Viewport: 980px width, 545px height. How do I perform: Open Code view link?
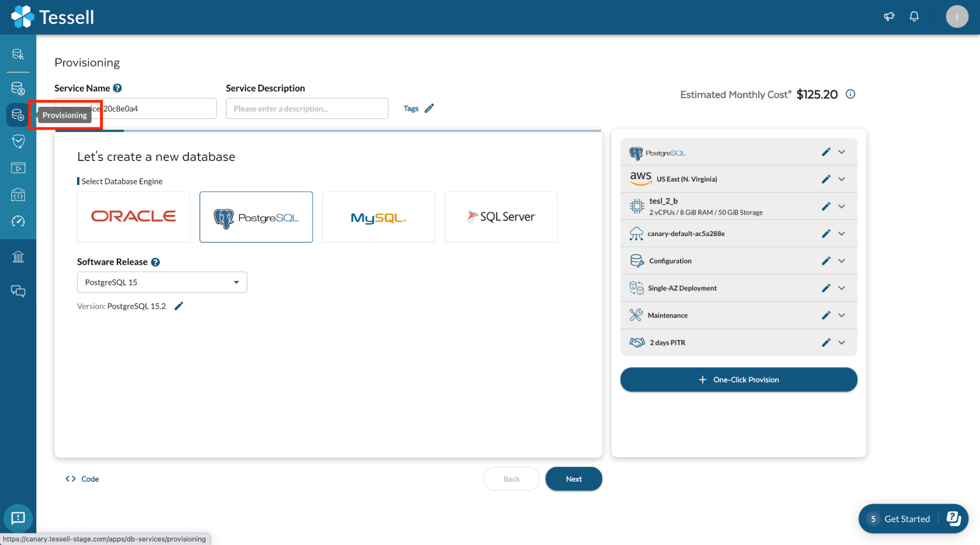coord(82,479)
